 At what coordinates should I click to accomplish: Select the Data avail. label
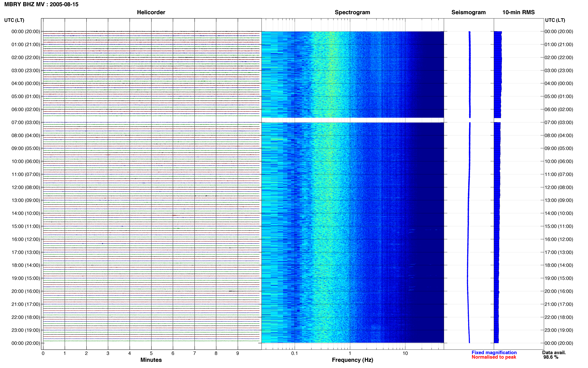coord(554,353)
